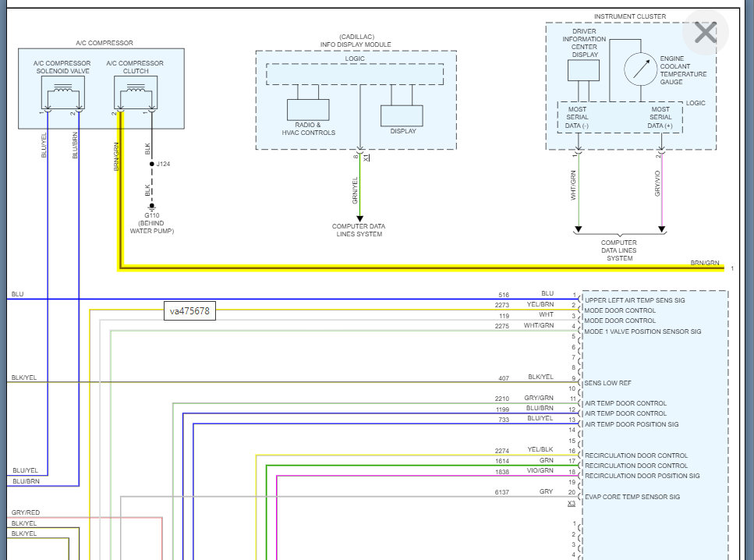Select the A/C COMPRESSOR title
Viewport: 754px width, 560px height.
coord(104,43)
